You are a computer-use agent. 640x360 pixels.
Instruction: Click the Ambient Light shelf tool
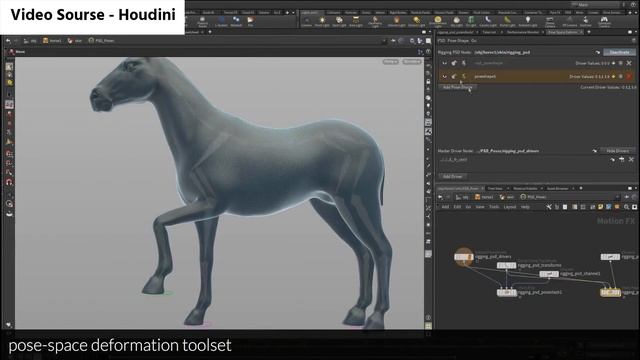point(528,22)
